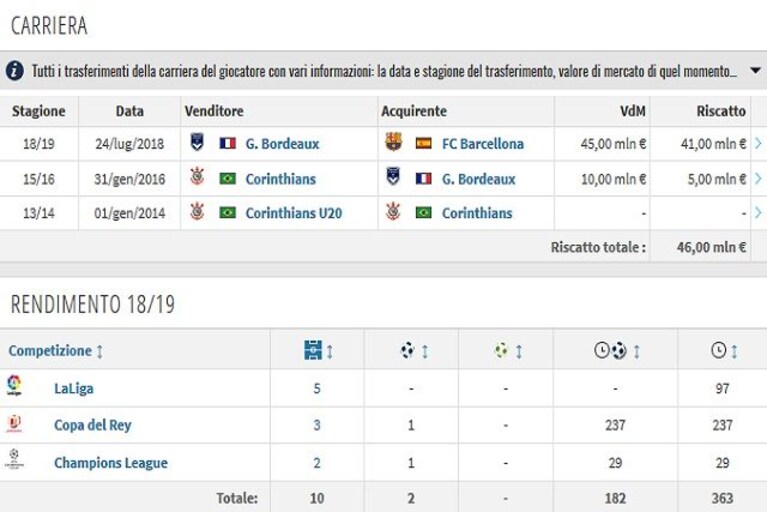The height and width of the screenshot is (512, 767).
Task: Sort by appearances pitch icon
Action: pos(313,350)
